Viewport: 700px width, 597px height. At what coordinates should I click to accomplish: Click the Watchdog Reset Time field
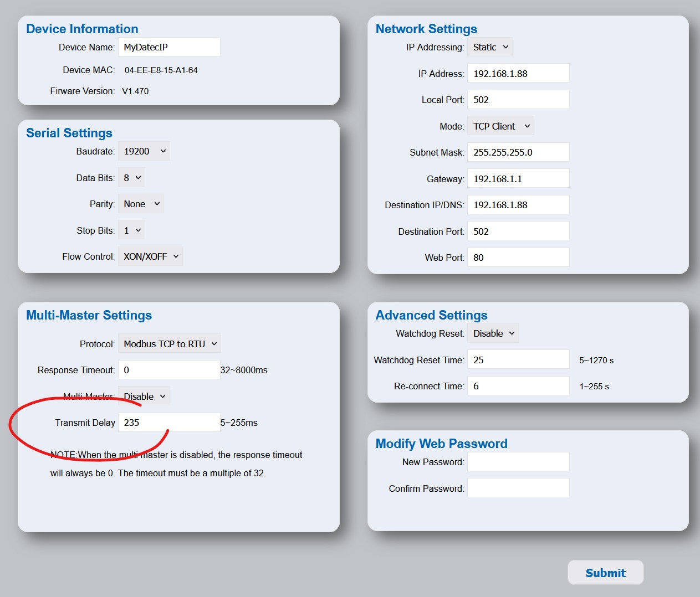(518, 360)
